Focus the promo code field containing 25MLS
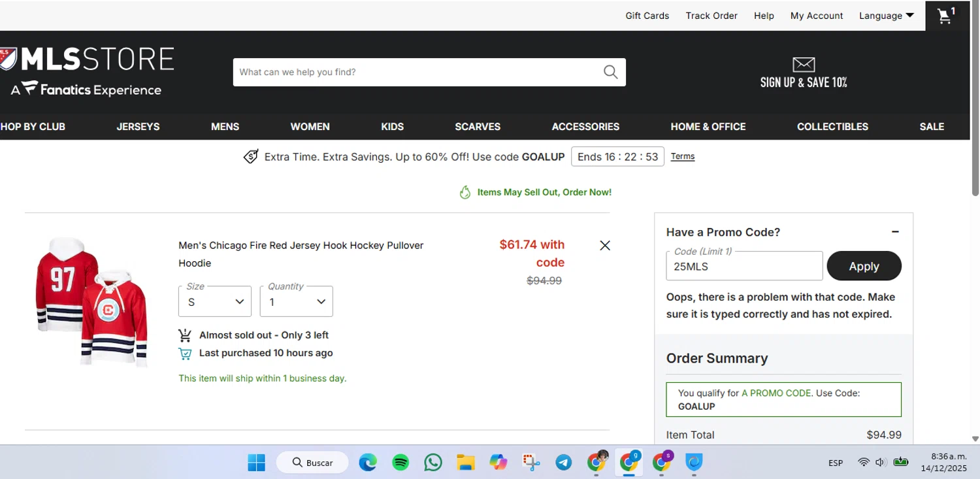 click(744, 266)
